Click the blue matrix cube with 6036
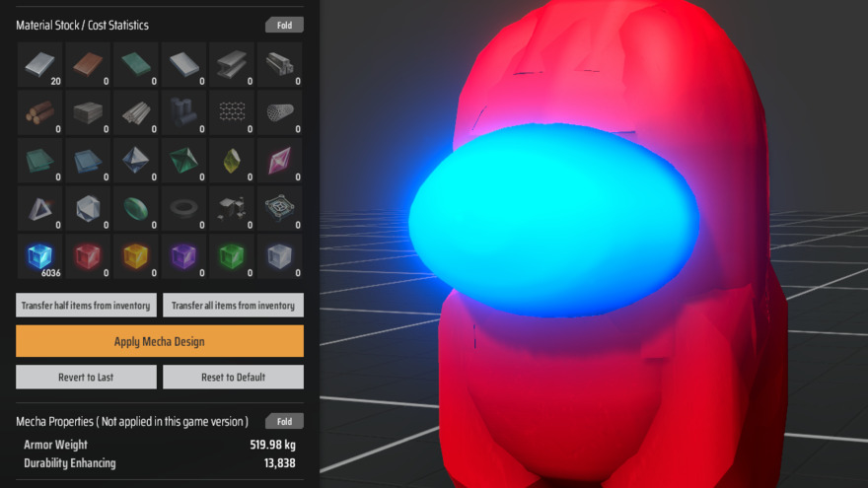This screenshot has width=868, height=488. (x=39, y=256)
